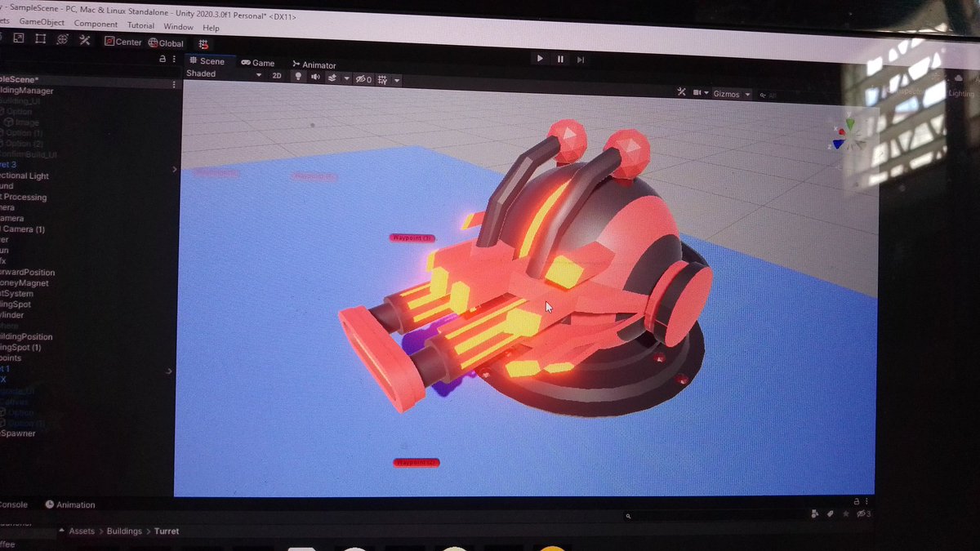
Task: Go to Buildings folder in breadcrumb
Action: (x=124, y=531)
